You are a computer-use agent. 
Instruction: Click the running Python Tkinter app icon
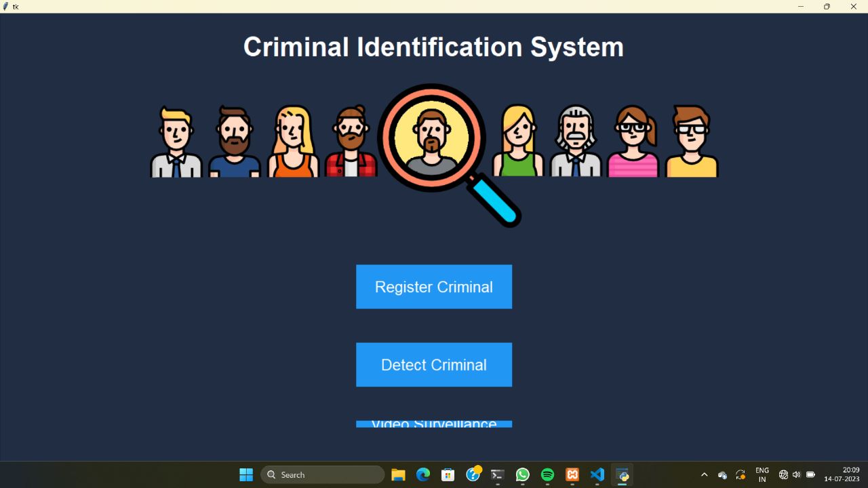622,474
